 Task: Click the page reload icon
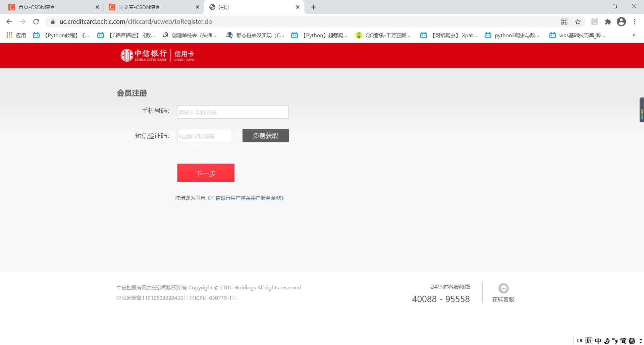(36, 21)
